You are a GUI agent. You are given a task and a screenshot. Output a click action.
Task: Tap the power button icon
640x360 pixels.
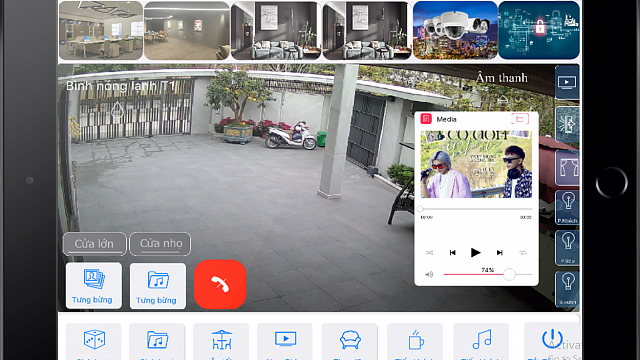(x=552, y=340)
